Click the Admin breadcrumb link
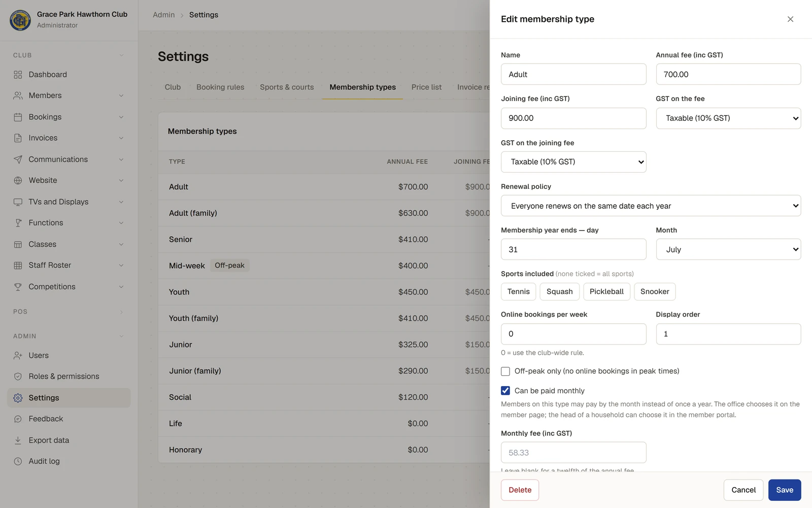The width and height of the screenshot is (812, 508). [163, 15]
